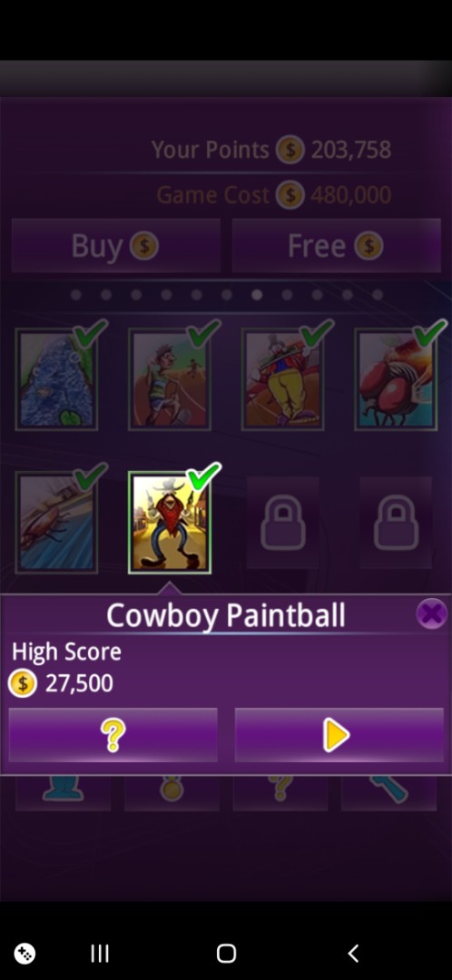Tap the Free coins button

pos(337,246)
